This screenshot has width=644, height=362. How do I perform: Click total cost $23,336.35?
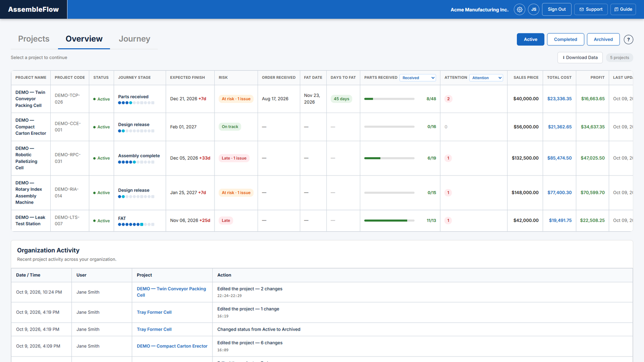(x=559, y=99)
